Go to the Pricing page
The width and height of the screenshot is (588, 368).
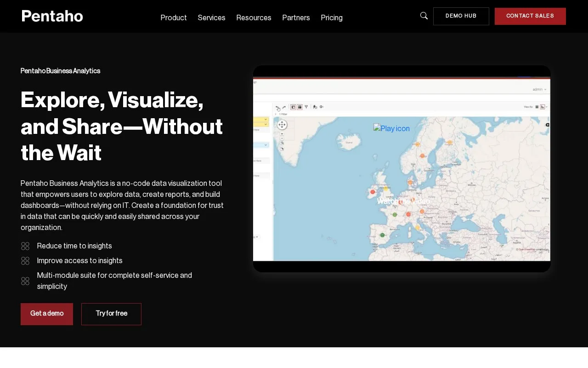click(x=332, y=17)
